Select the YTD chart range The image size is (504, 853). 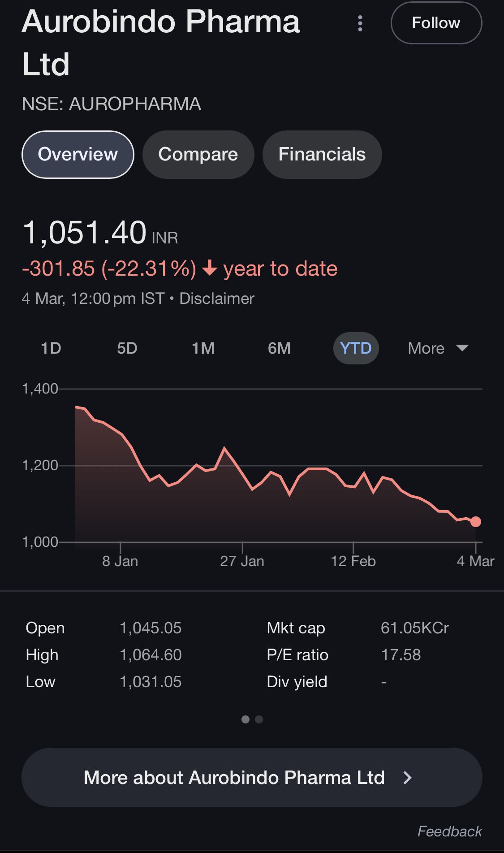click(x=356, y=348)
